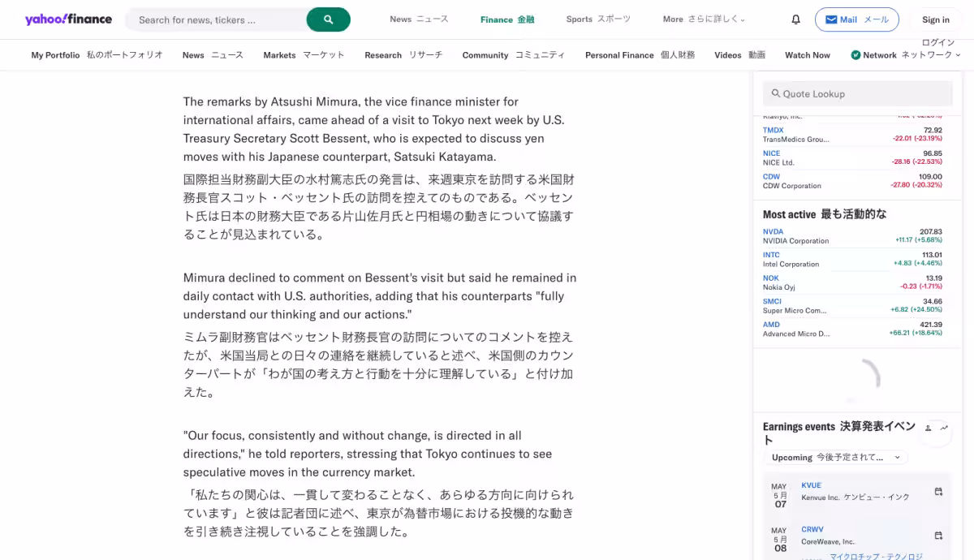The height and width of the screenshot is (560, 974).
Task: Click the Yahoo Finance logo
Action: pyautogui.click(x=68, y=19)
